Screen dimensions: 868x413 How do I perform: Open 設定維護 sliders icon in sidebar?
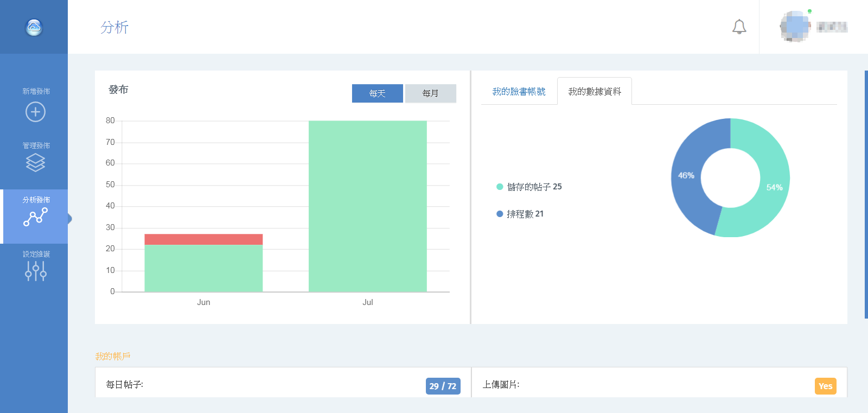35,270
